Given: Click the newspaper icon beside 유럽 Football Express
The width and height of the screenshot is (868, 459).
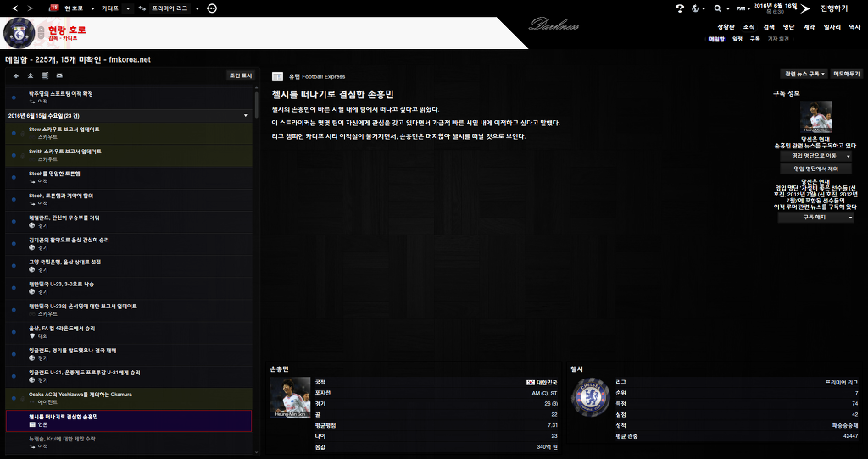Looking at the screenshot, I should coord(277,77).
